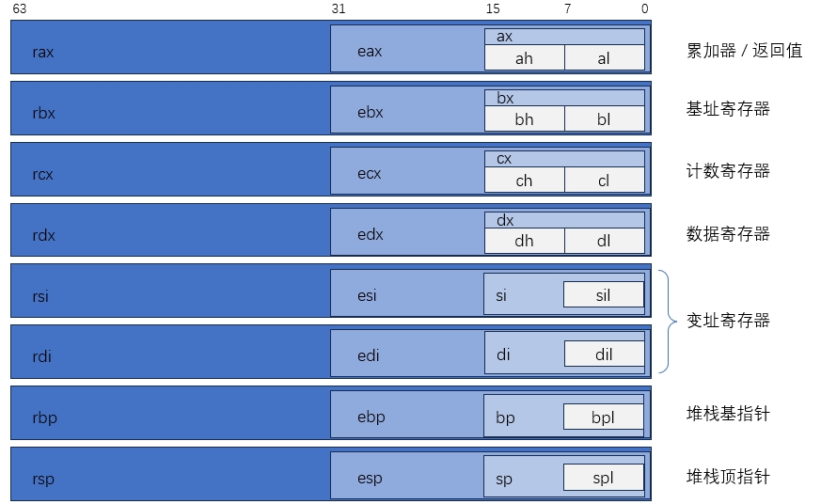
Task: Click the spl register cell
Action: (x=603, y=478)
